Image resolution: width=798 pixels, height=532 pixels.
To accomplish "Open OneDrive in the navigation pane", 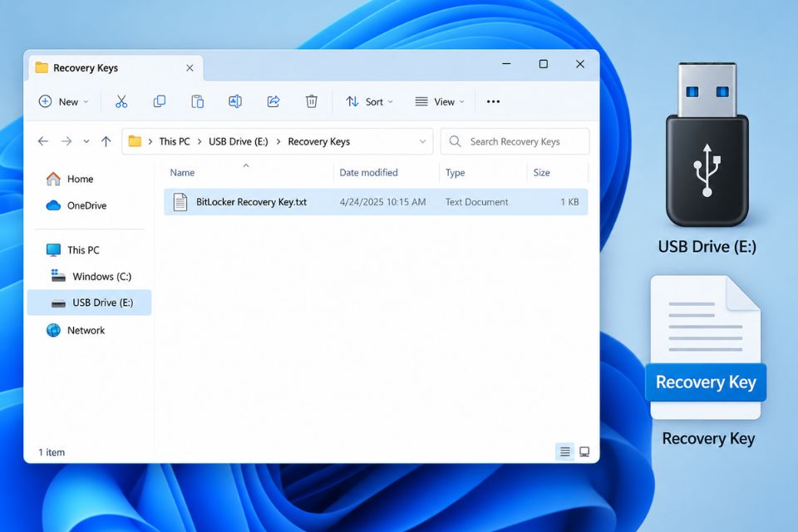I will pyautogui.click(x=76, y=205).
